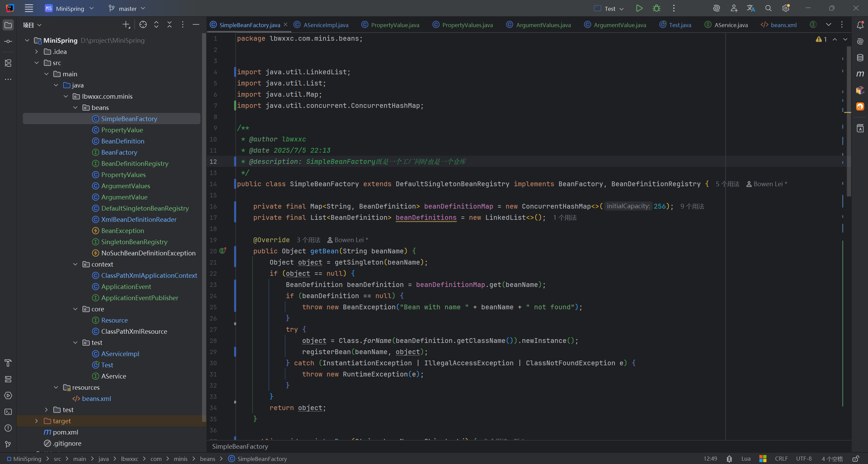Open project panel options menu

[x=183, y=24]
